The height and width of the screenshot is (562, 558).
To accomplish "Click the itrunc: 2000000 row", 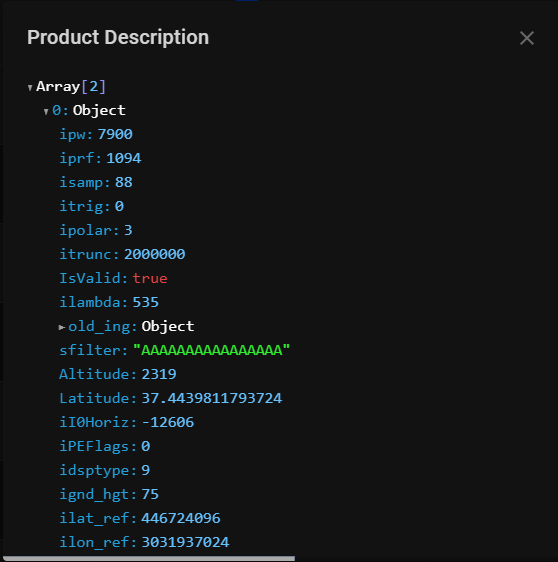I will tap(122, 254).
